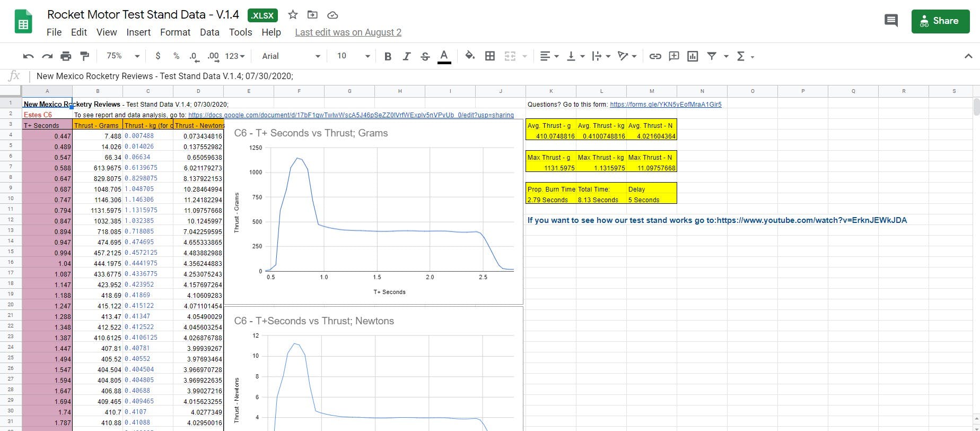
Task: Open the forms.gle questions link
Action: pos(666,105)
